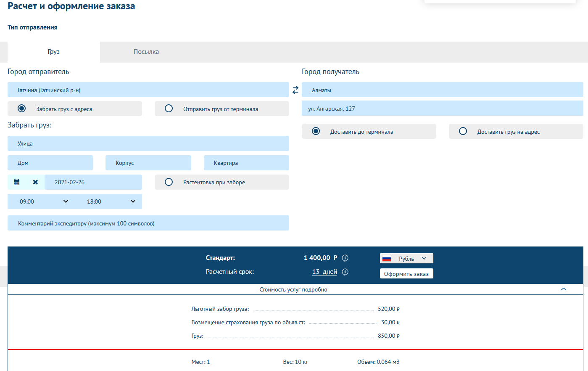Open the Рубль currency dropdown

click(412, 259)
